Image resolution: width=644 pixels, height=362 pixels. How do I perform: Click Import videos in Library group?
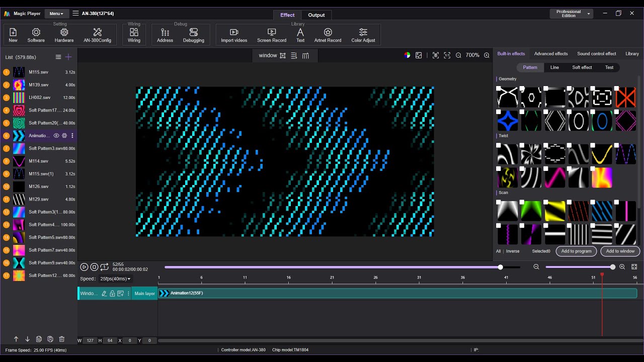(234, 35)
